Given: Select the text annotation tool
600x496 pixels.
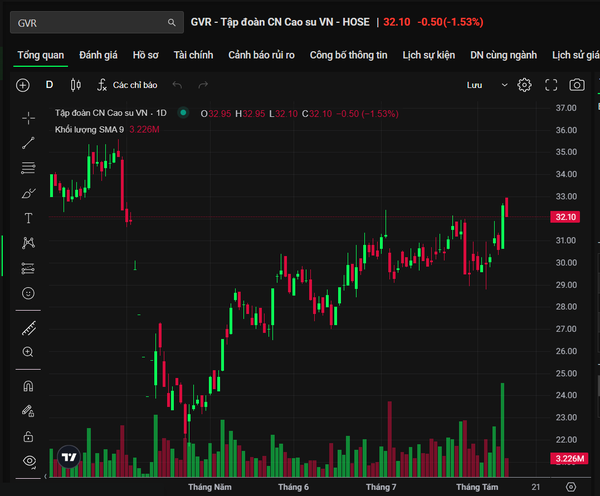Looking at the screenshot, I should 28,218.
